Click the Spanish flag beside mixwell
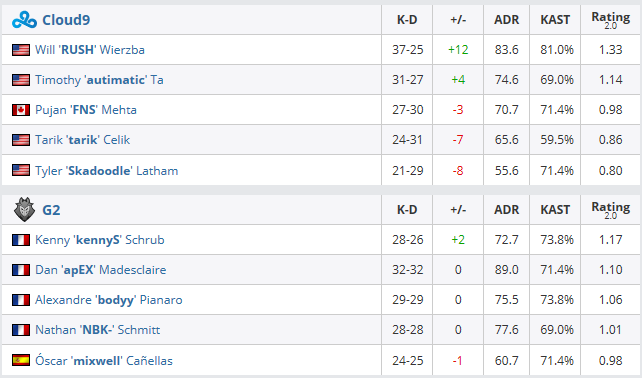 [x=21, y=360]
